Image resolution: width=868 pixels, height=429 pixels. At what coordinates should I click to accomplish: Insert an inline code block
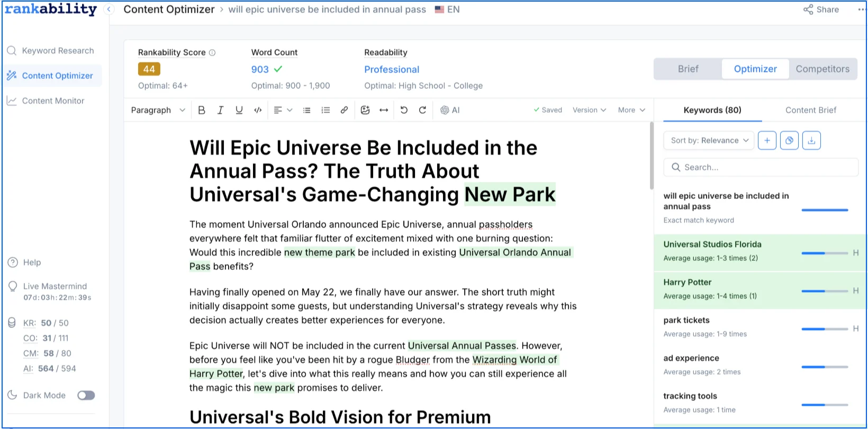coord(258,110)
